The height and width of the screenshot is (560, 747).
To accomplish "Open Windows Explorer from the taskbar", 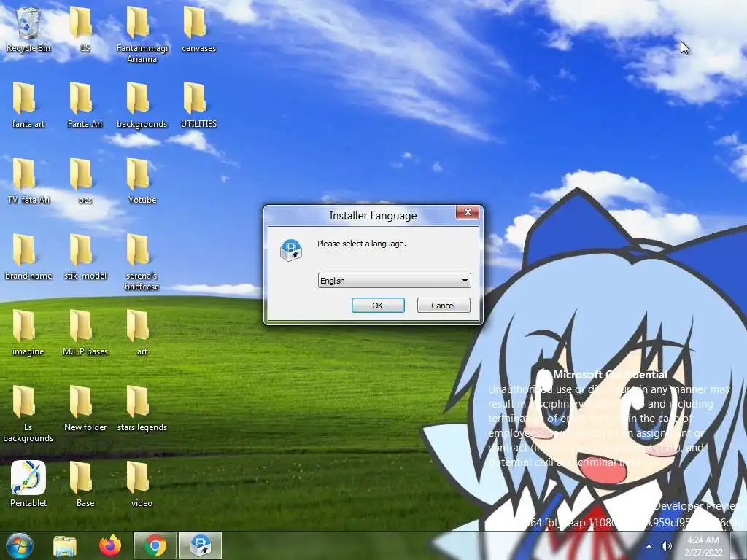I will click(65, 546).
